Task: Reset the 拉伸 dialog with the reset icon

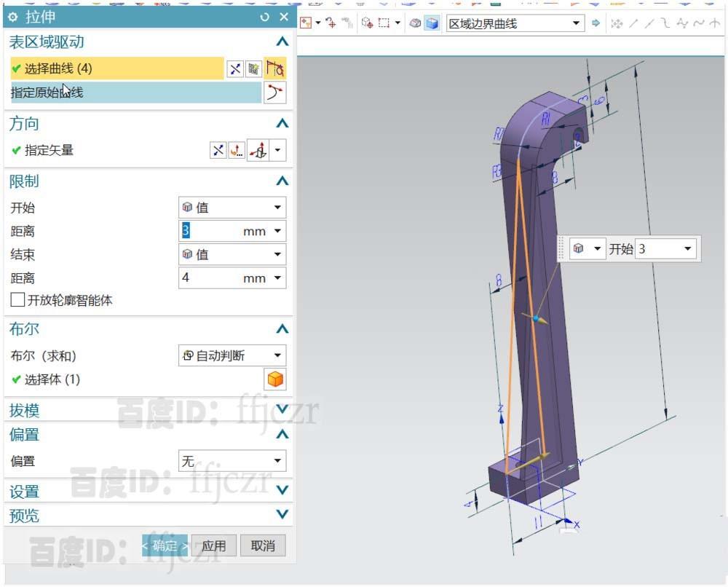Action: (x=264, y=16)
